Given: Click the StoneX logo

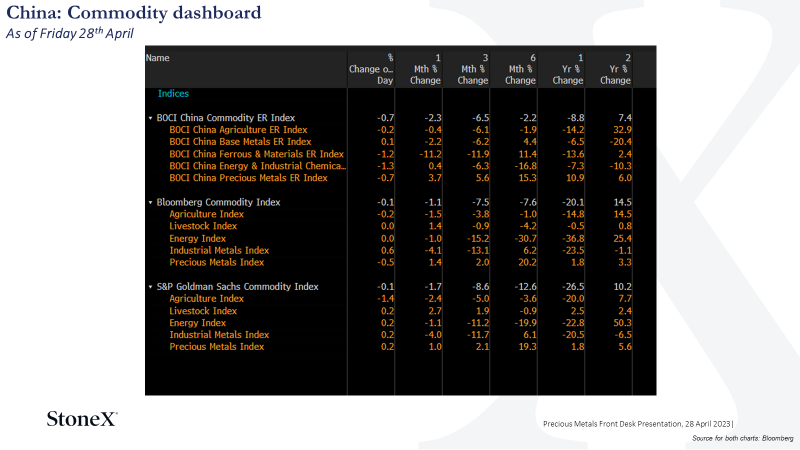Looking at the screenshot, I should click(82, 419).
